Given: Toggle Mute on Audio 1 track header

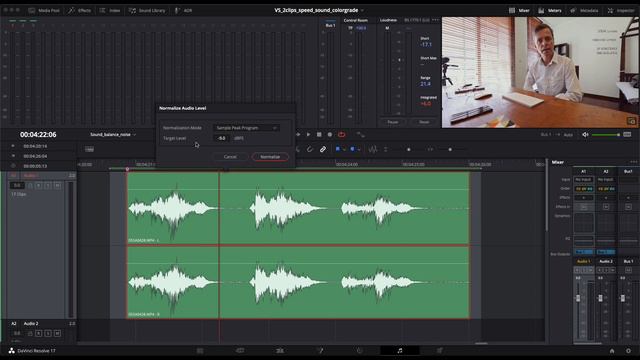Looking at the screenshot, I should [57, 185].
